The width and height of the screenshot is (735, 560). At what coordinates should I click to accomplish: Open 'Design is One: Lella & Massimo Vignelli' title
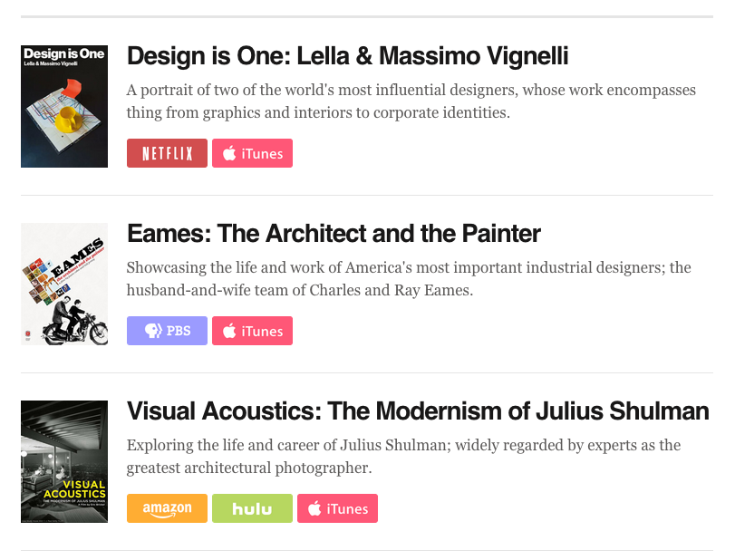tap(347, 56)
